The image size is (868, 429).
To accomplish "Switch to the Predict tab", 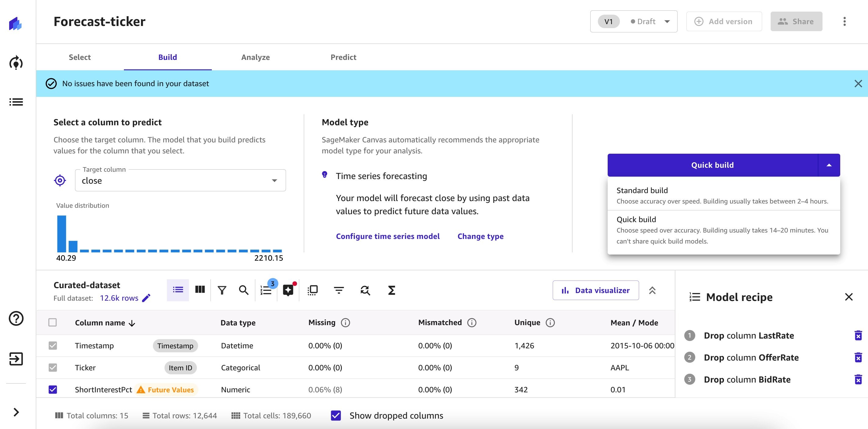I will 343,57.
